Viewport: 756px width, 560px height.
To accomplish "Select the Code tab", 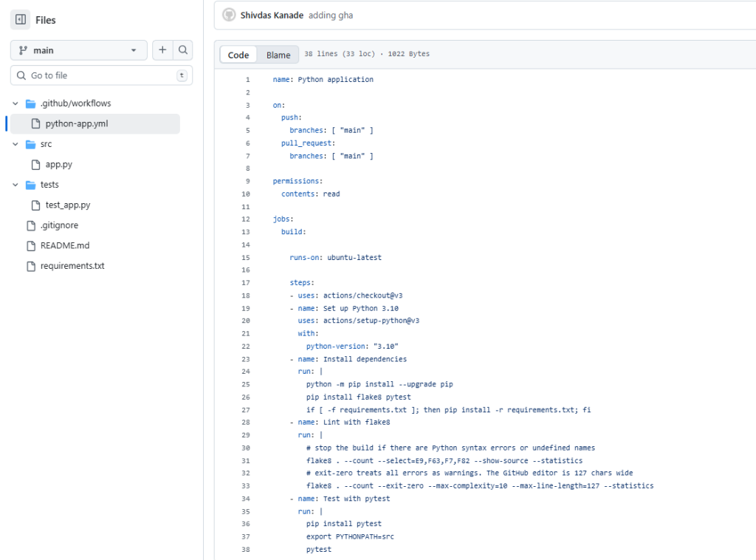I will pos(238,54).
